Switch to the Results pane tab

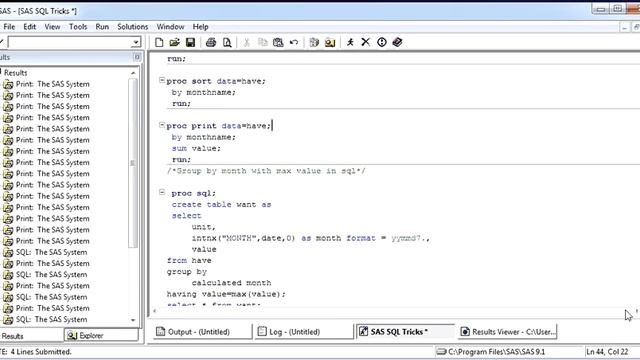[12, 336]
